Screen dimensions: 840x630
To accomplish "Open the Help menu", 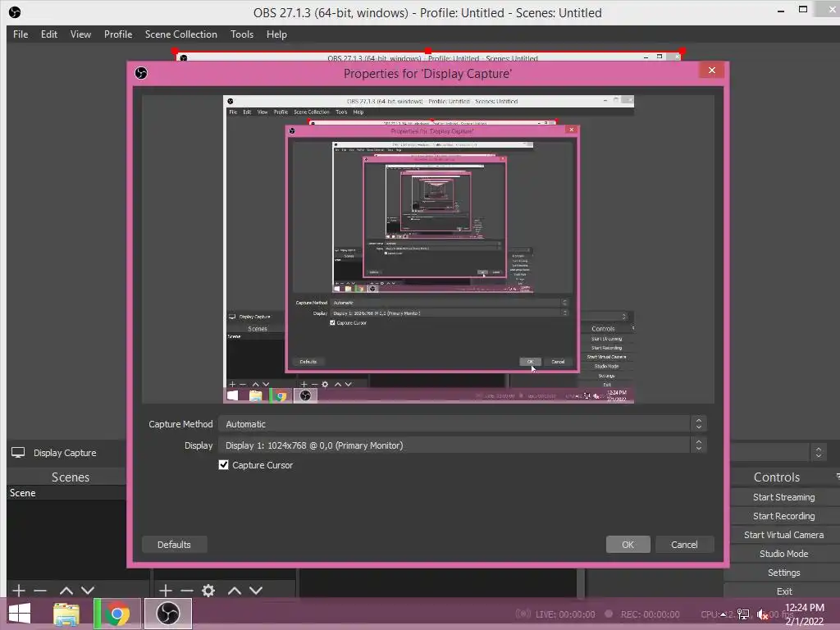I will (276, 34).
